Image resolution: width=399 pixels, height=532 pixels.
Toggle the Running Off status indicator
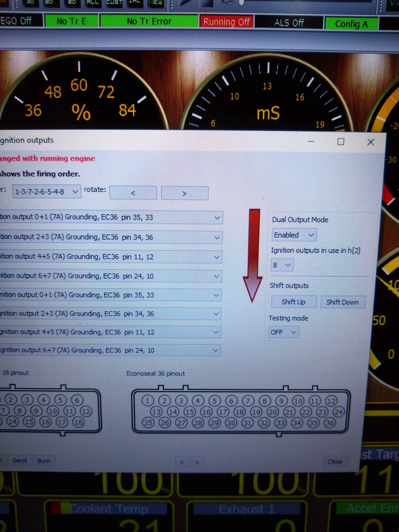[x=226, y=22]
